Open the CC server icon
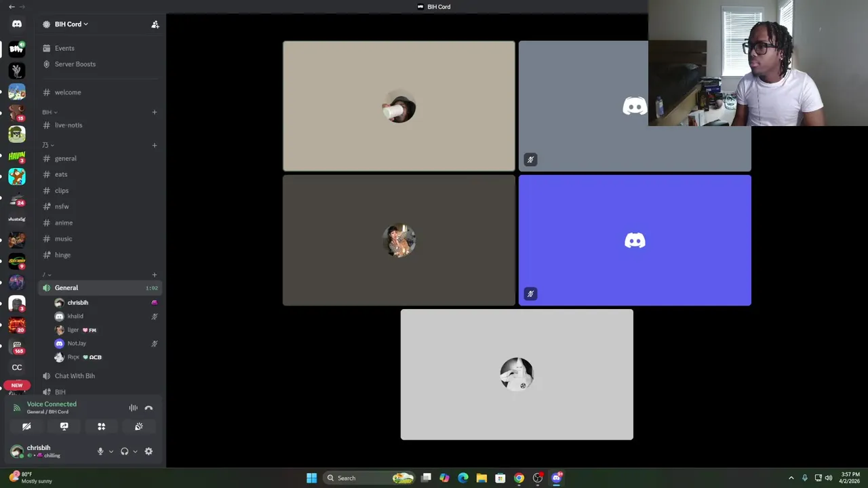Viewport: 868px width, 488px height. coord(17,367)
